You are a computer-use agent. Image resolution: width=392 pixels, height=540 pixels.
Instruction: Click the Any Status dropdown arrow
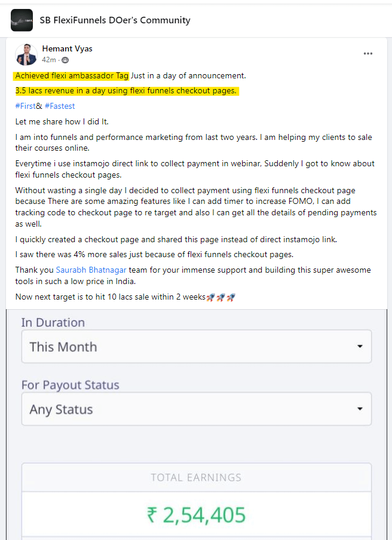pyautogui.click(x=360, y=409)
